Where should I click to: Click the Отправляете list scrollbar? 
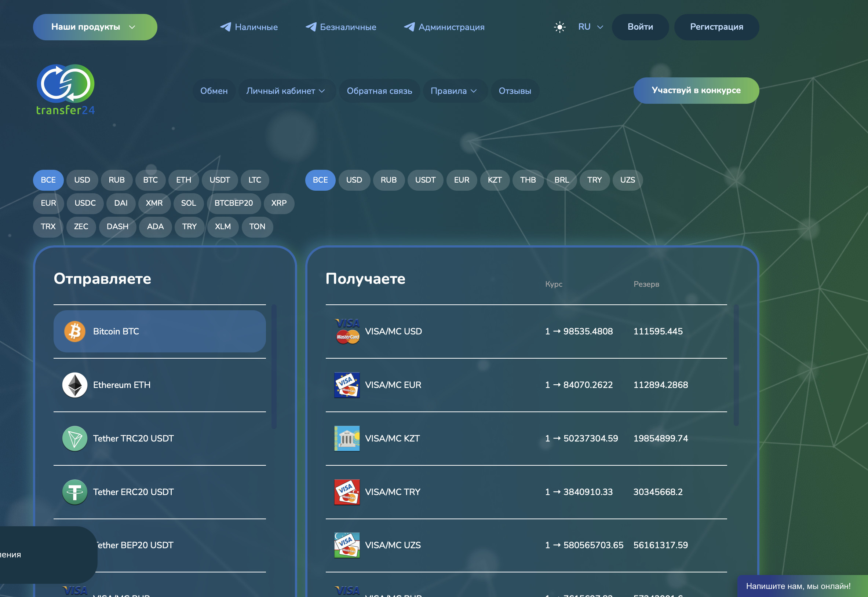274,367
